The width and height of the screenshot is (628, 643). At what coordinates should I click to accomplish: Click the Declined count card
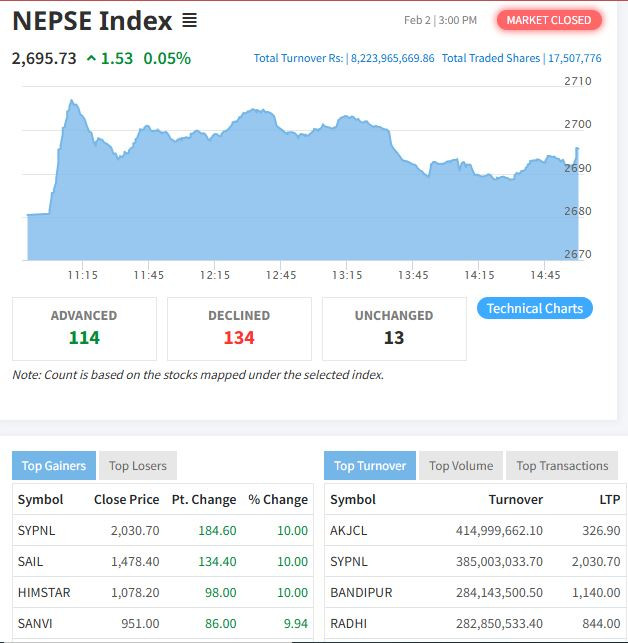point(239,328)
